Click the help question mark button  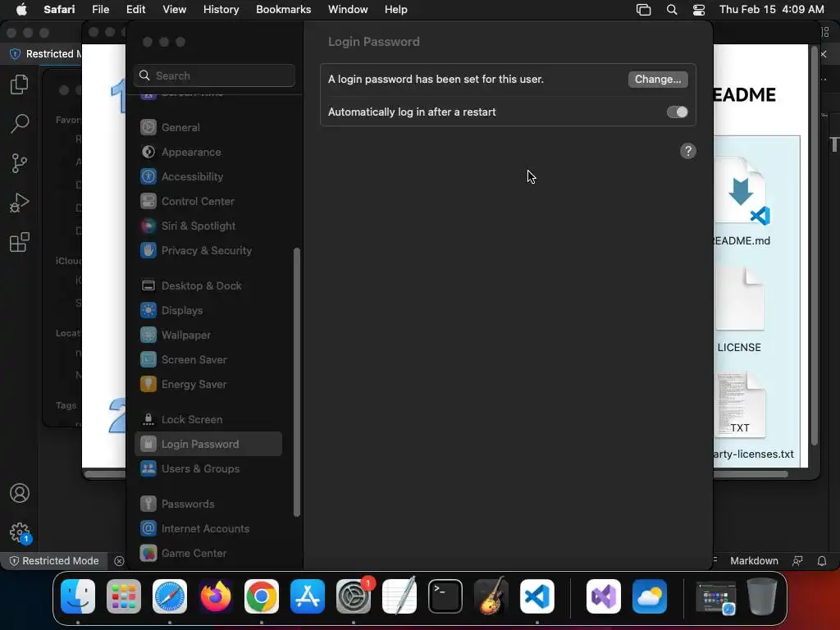coord(688,151)
